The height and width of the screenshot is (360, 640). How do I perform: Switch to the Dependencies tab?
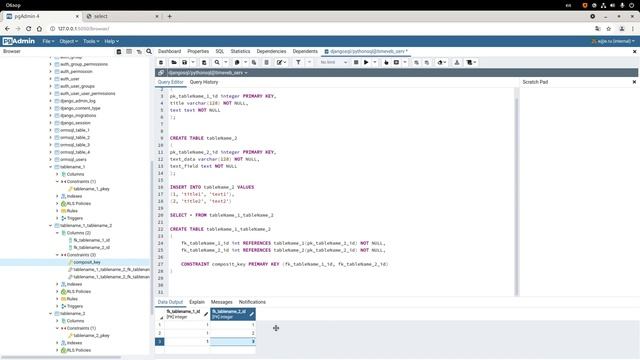coord(271,51)
